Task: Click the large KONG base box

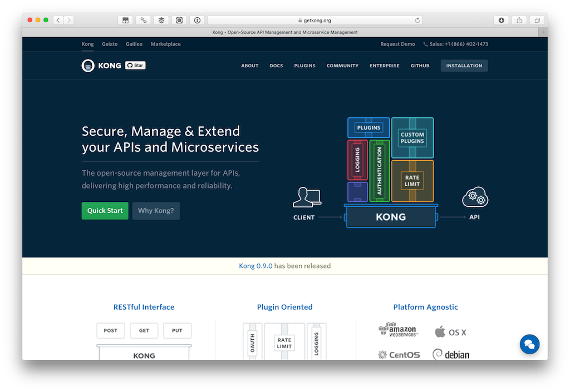Action: [391, 217]
